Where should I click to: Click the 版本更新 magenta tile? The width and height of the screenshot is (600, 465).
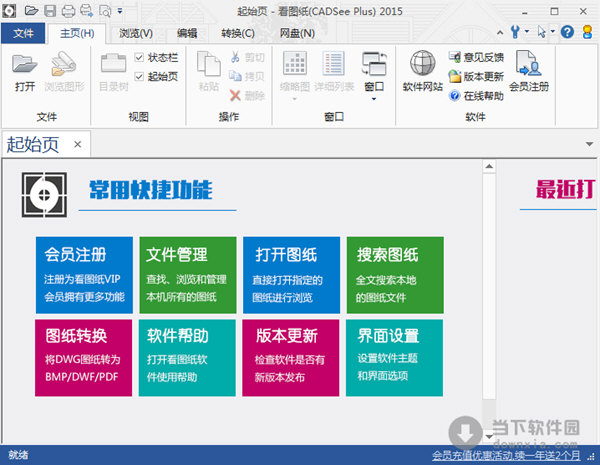291,358
